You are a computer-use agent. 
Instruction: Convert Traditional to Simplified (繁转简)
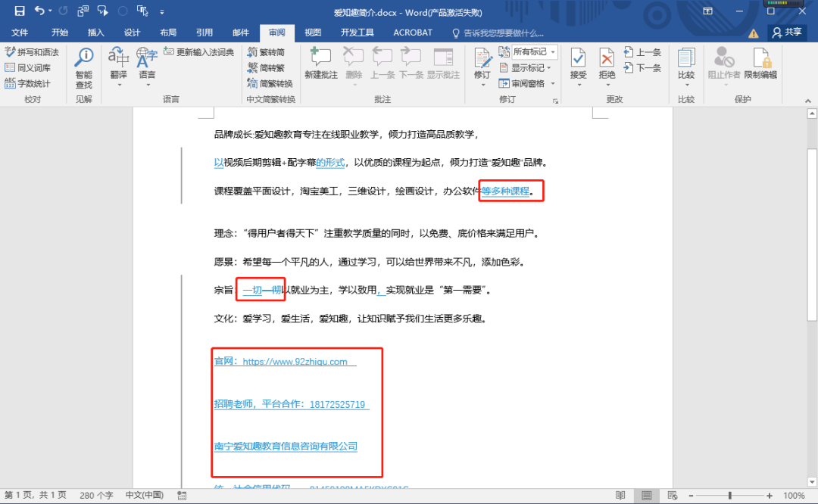[266, 52]
